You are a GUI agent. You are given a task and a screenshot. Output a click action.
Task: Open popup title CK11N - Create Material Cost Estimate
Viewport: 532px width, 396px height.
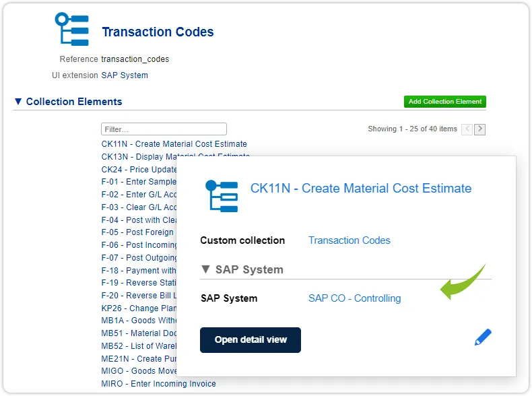click(x=361, y=189)
